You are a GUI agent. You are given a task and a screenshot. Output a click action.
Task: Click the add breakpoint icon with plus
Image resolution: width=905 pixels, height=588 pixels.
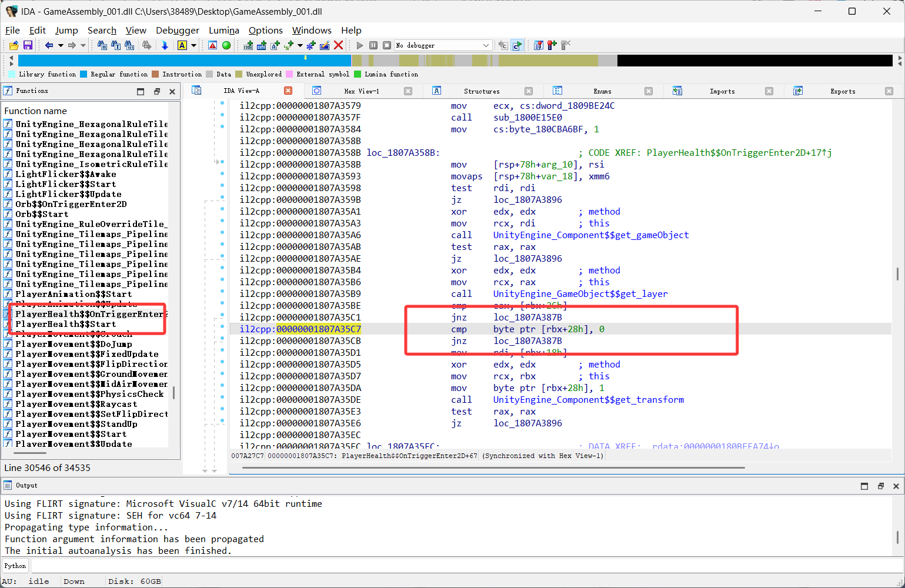pyautogui.click(x=552, y=45)
